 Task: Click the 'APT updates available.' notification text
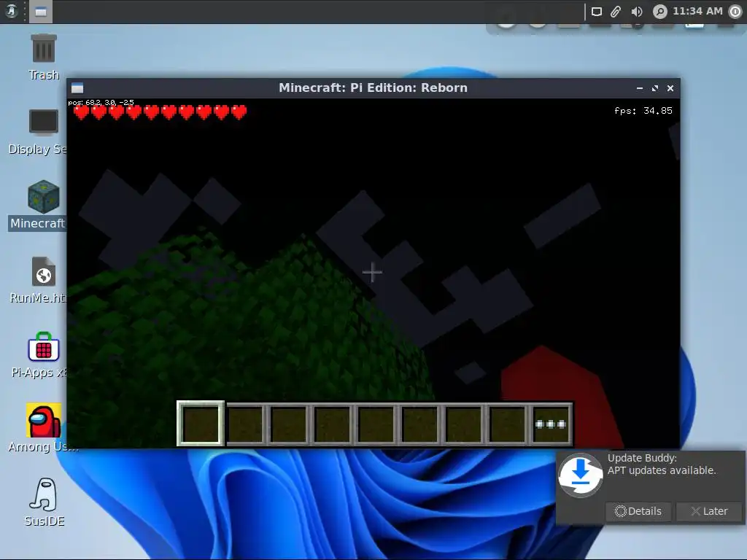662,470
